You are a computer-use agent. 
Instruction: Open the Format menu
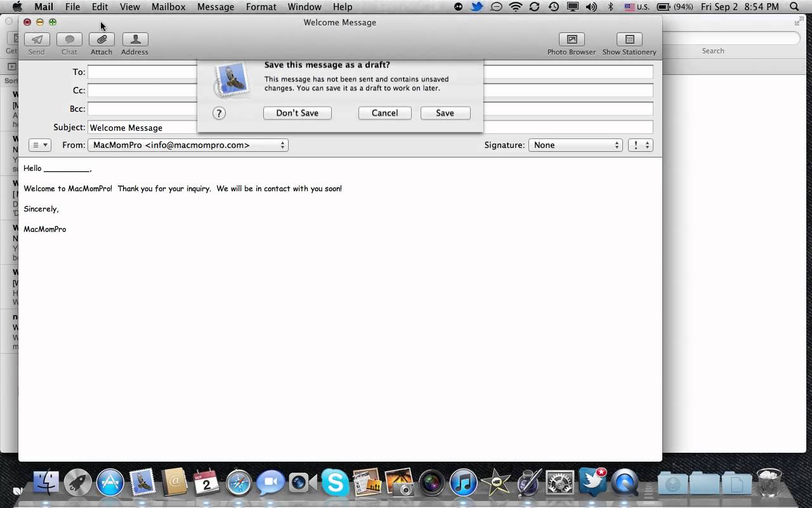tap(260, 7)
